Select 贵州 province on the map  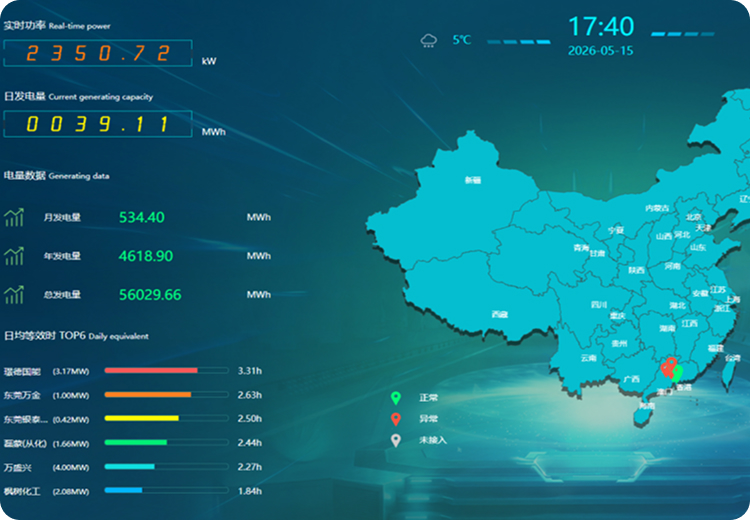click(619, 343)
